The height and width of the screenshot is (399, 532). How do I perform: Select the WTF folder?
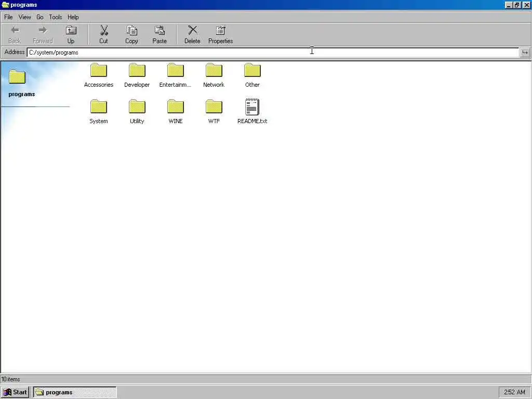214,112
